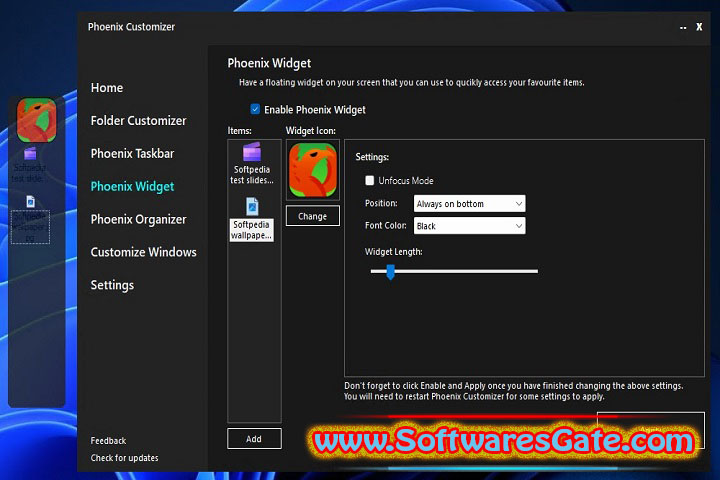
Task: Click the Phoenix Widget heading text
Action: point(269,63)
